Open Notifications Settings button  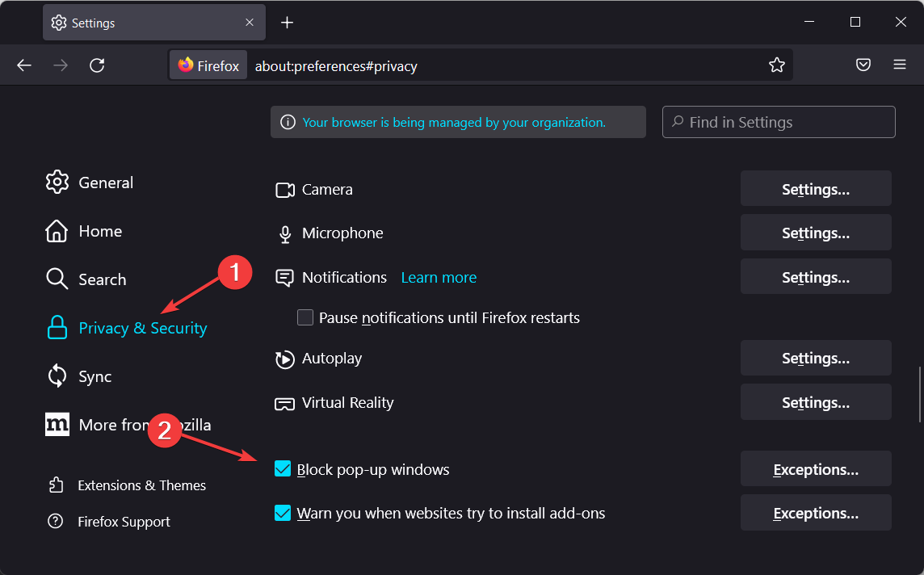tap(816, 277)
